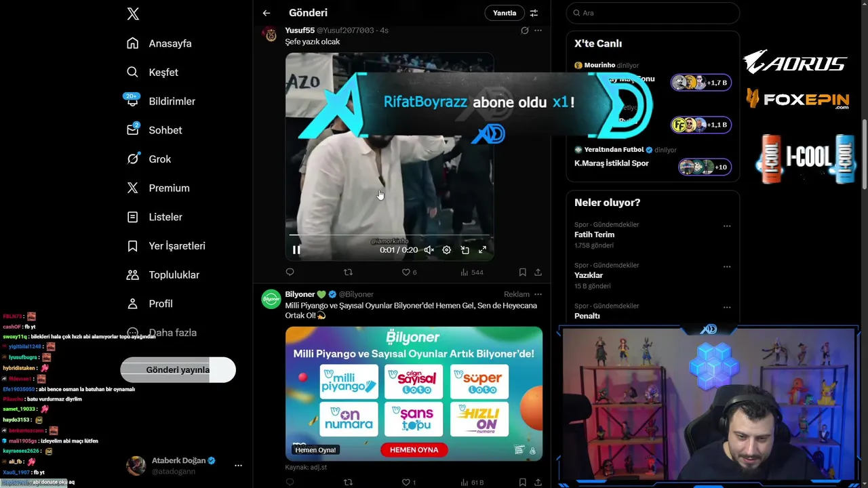This screenshot has width=868, height=488.
Task: Repost Yusuf55 post
Action: (348, 272)
